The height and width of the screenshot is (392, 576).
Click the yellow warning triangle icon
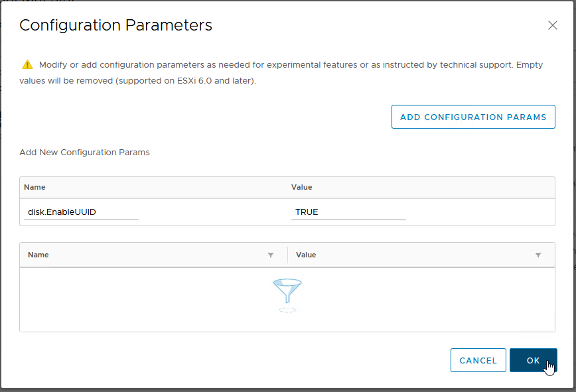click(x=27, y=65)
